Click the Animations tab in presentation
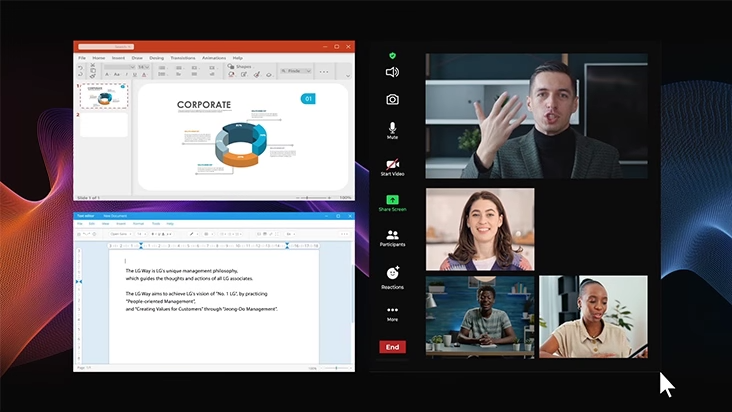Screen dimensions: 732x412 click(214, 58)
